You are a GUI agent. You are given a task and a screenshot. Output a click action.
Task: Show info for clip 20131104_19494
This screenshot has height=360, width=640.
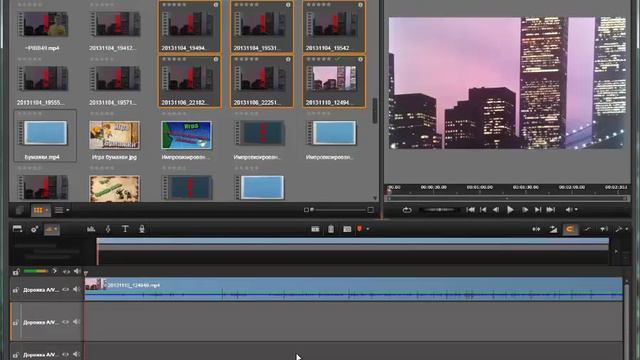point(216,5)
